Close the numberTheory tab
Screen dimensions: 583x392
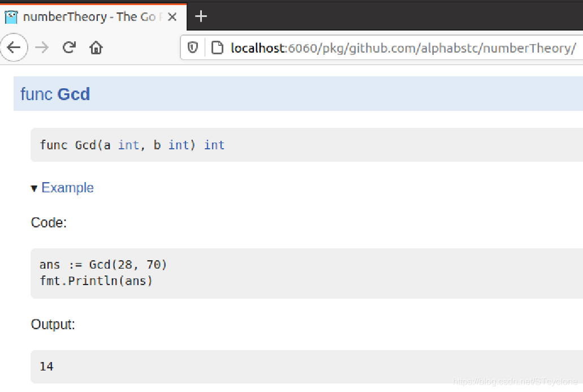[x=172, y=17]
